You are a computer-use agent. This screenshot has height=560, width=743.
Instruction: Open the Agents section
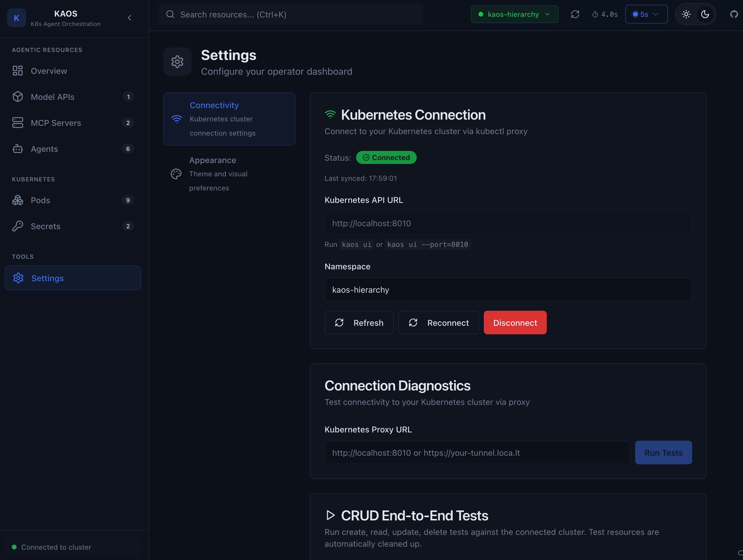45,149
